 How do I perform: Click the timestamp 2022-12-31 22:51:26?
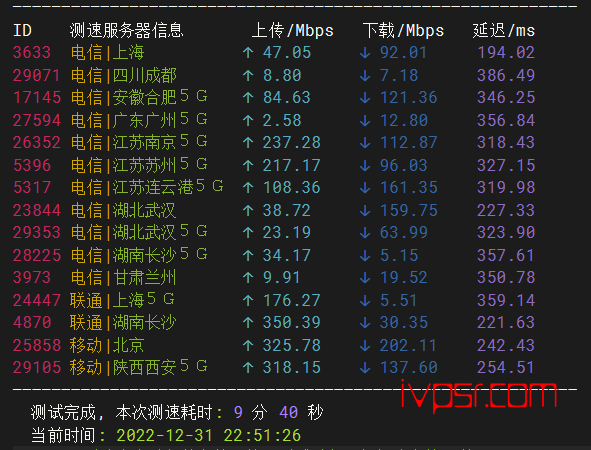click(x=209, y=436)
